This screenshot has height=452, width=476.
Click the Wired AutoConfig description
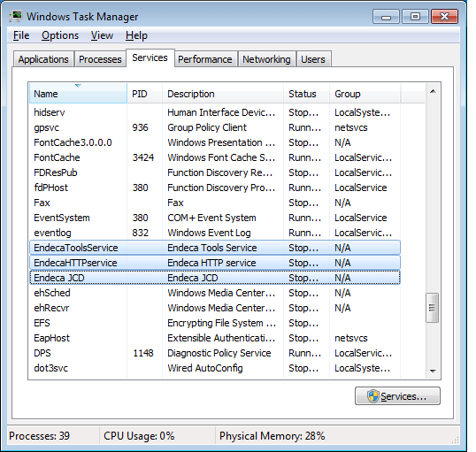[x=205, y=368]
